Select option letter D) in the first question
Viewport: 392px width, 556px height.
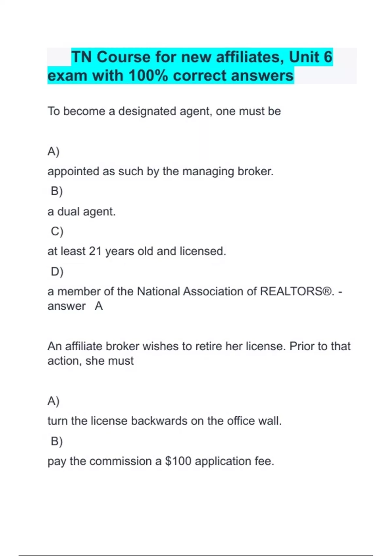[x=57, y=271]
